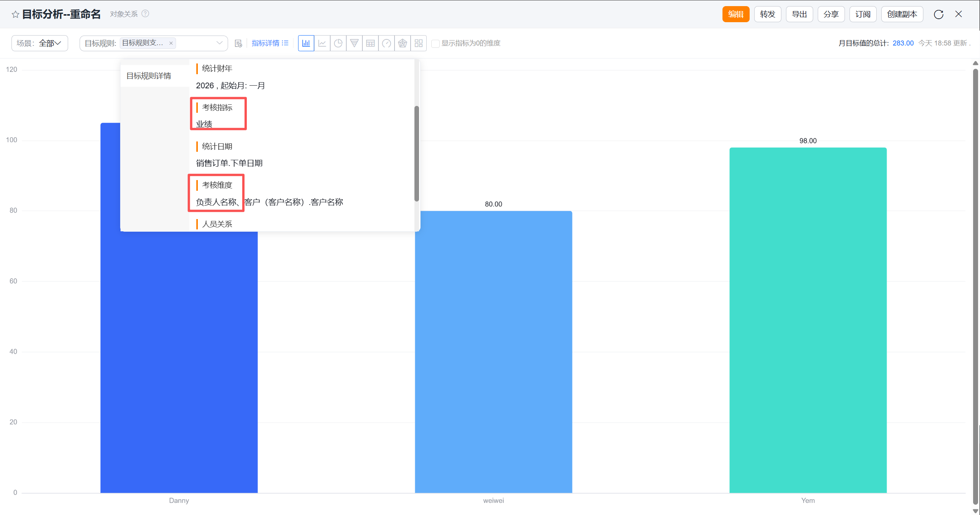Viewport: 980px width, 515px height.
Task: Switch to bar chart view
Action: coord(306,43)
